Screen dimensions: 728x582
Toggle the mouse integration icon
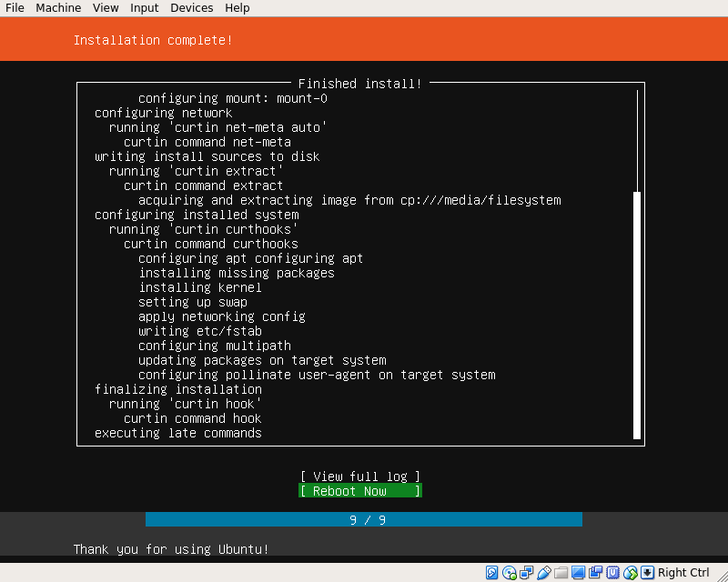[x=631, y=572]
